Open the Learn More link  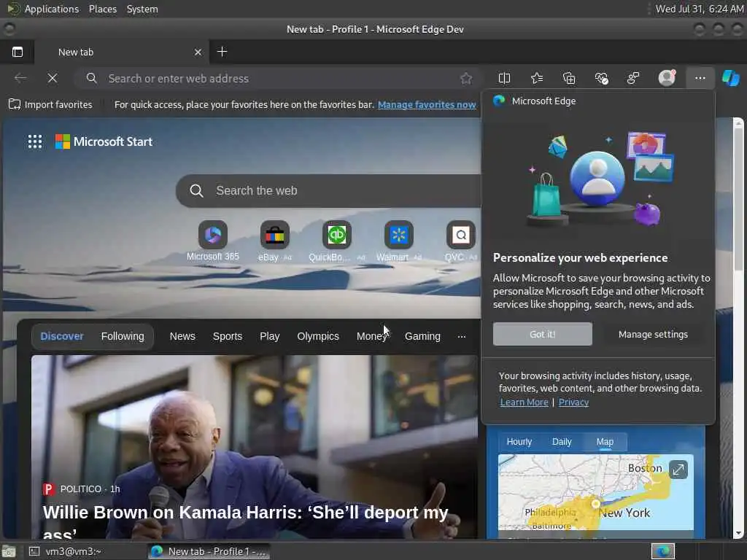(x=524, y=402)
